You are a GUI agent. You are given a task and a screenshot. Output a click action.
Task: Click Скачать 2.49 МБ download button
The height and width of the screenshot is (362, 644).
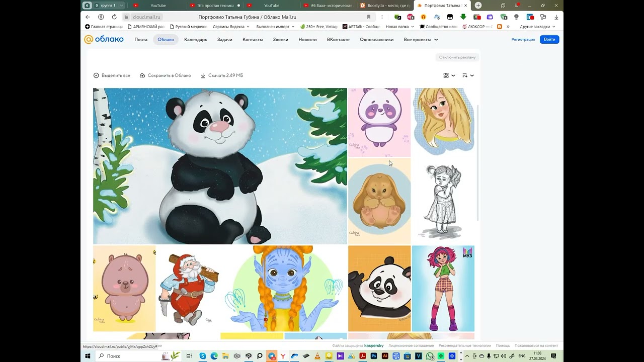[222, 75]
